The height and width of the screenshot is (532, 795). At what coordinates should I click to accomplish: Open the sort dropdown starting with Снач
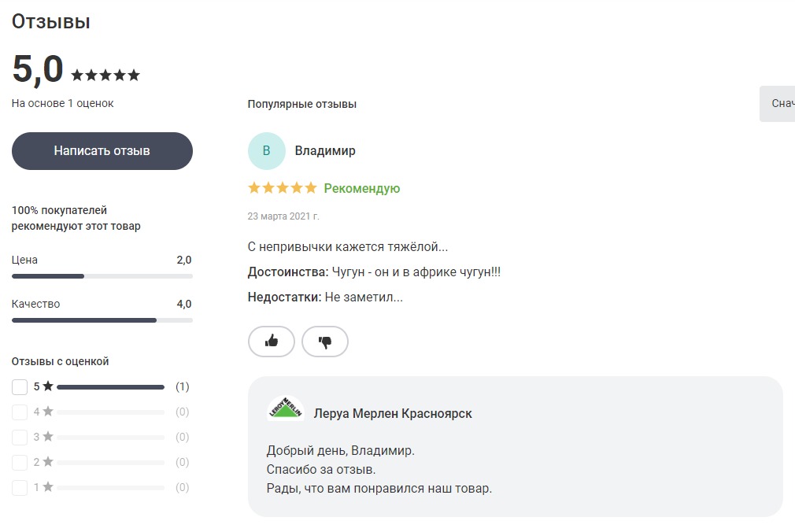click(x=777, y=103)
